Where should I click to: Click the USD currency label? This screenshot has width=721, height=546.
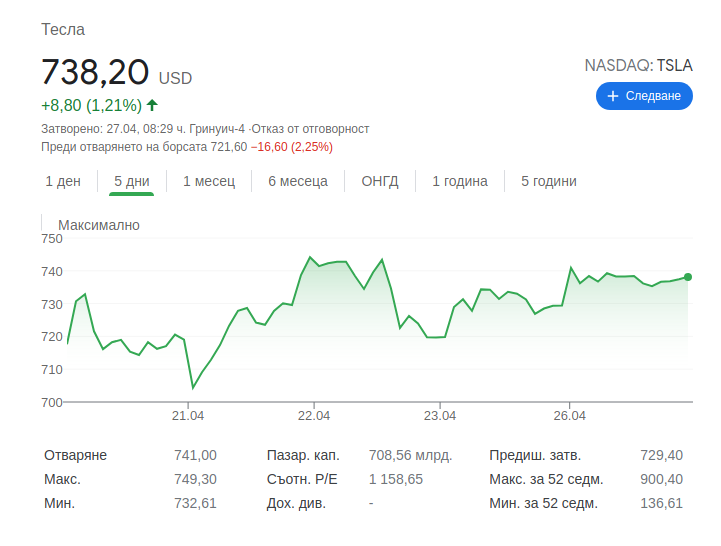[x=175, y=78]
